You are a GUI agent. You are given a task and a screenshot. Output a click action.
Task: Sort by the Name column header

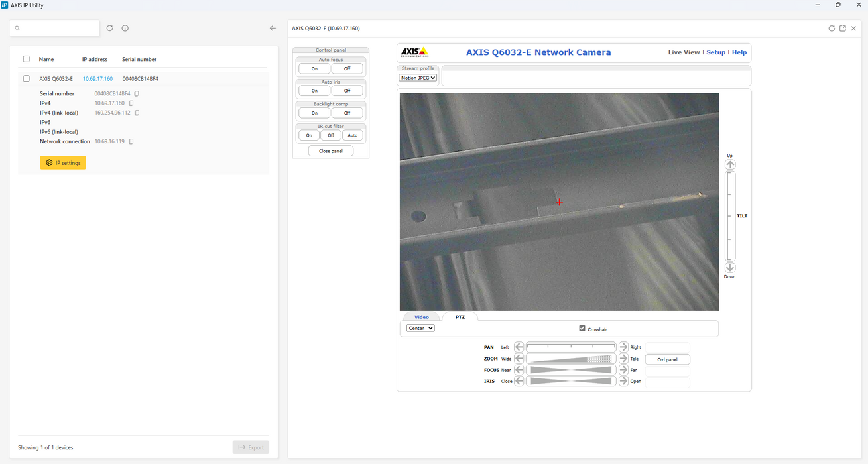[x=46, y=59]
